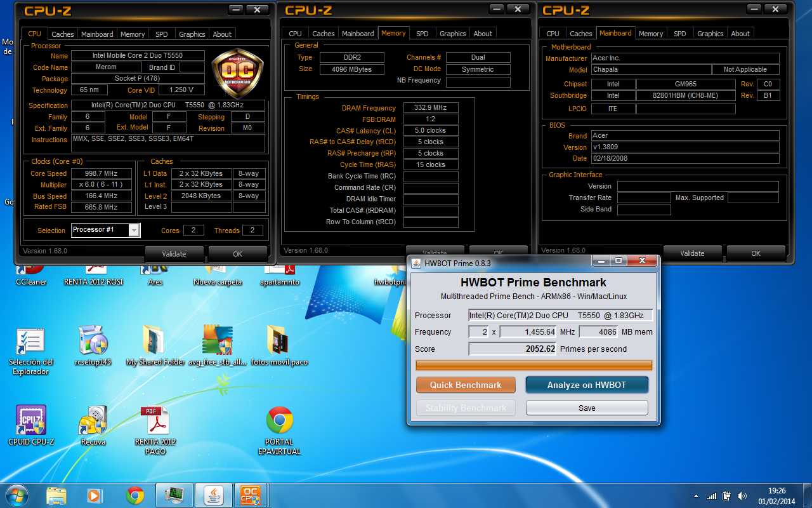The image size is (812, 508).
Task: Click the 4086 MB mem field
Action: tap(598, 331)
